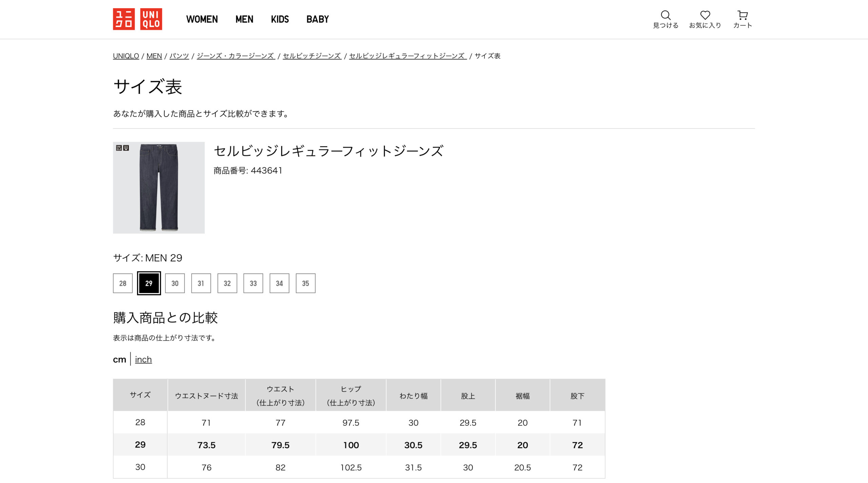Click the red UNIQLO English logo
The height and width of the screenshot is (483, 868).
151,19
